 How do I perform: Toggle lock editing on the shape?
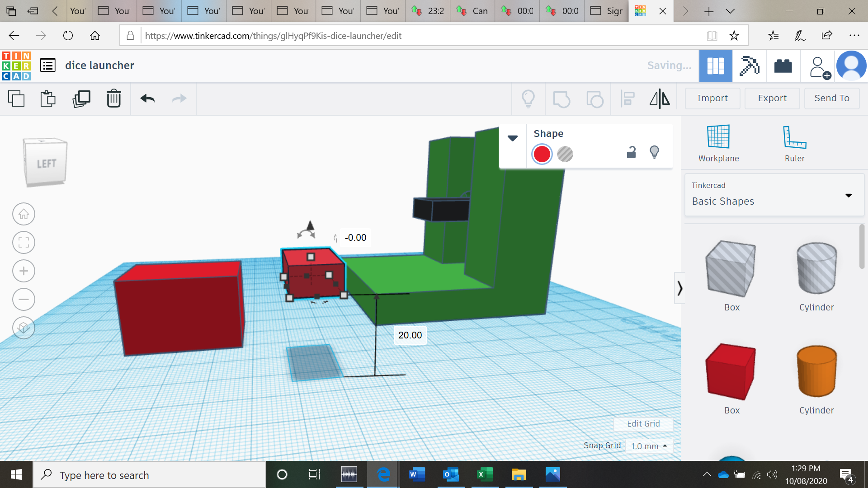632,153
